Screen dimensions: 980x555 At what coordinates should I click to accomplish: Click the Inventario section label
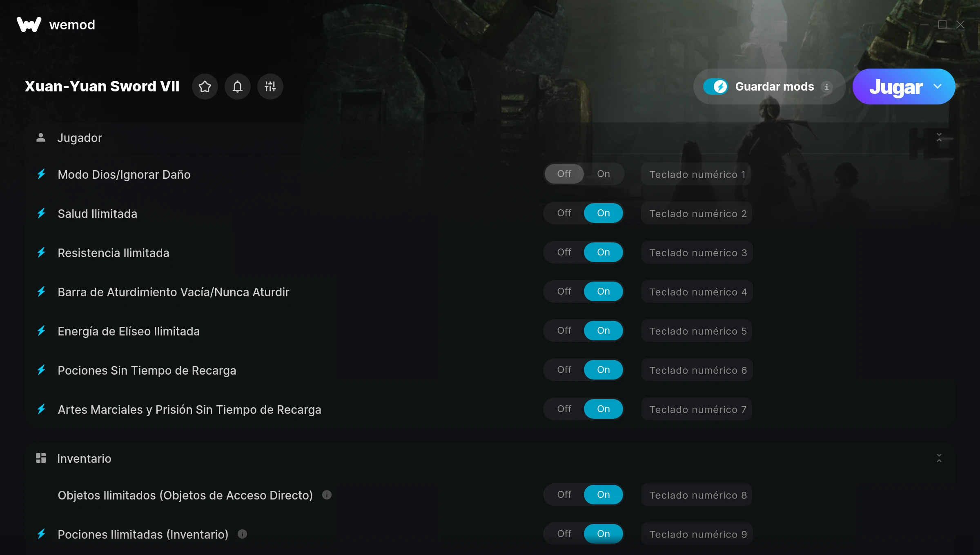point(84,458)
